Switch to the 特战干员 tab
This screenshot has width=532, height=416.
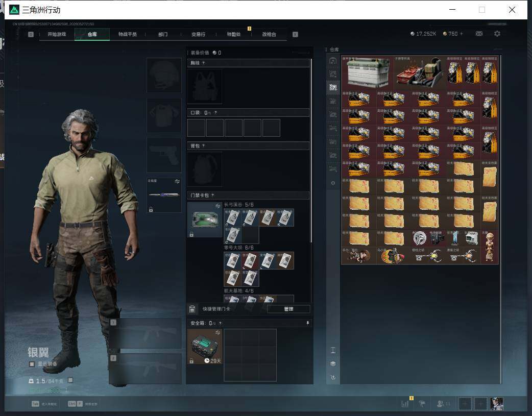[128, 34]
